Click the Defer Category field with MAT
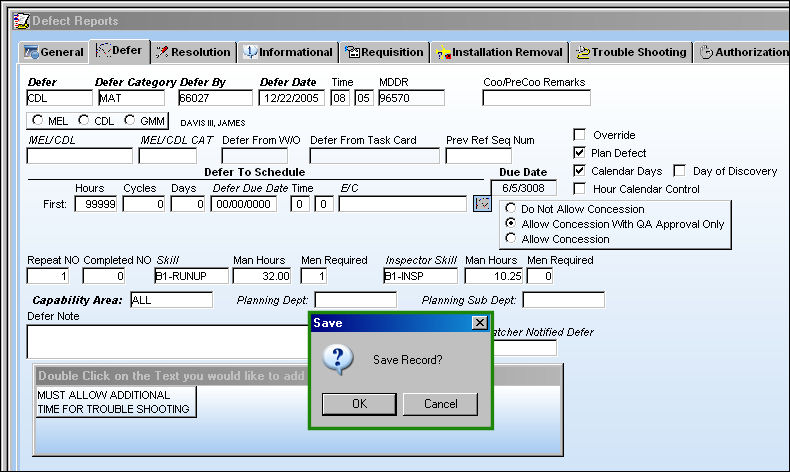 pos(131,98)
